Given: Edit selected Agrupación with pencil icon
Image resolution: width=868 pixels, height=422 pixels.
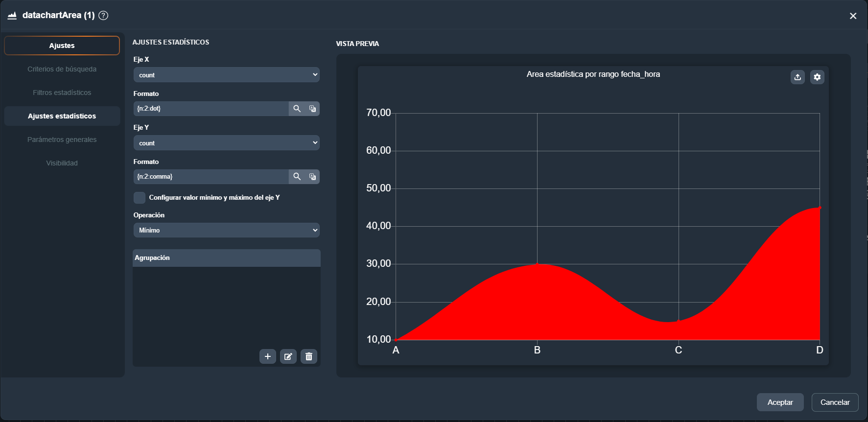Looking at the screenshot, I should pyautogui.click(x=288, y=356).
